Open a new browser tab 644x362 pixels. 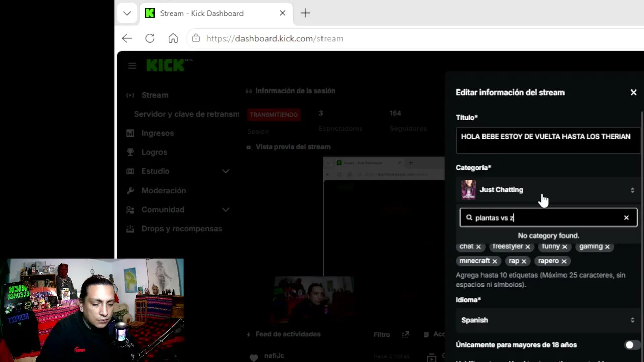pos(305,13)
